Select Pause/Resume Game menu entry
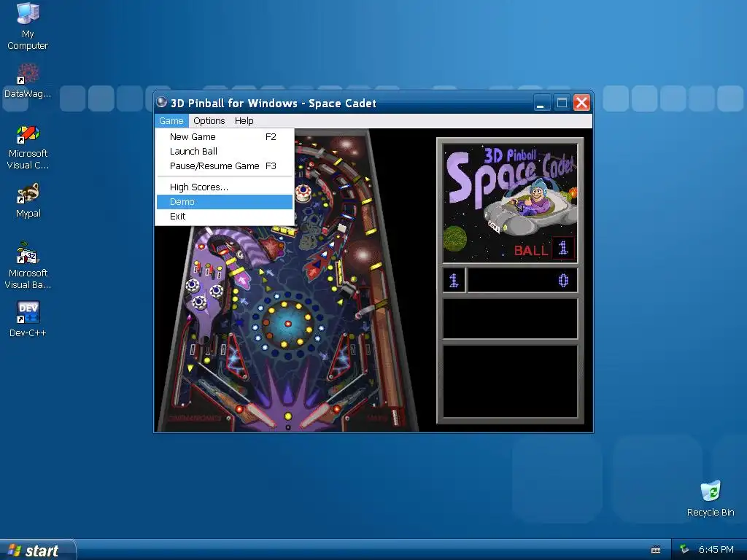The width and height of the screenshot is (747, 560). pyautogui.click(x=225, y=166)
